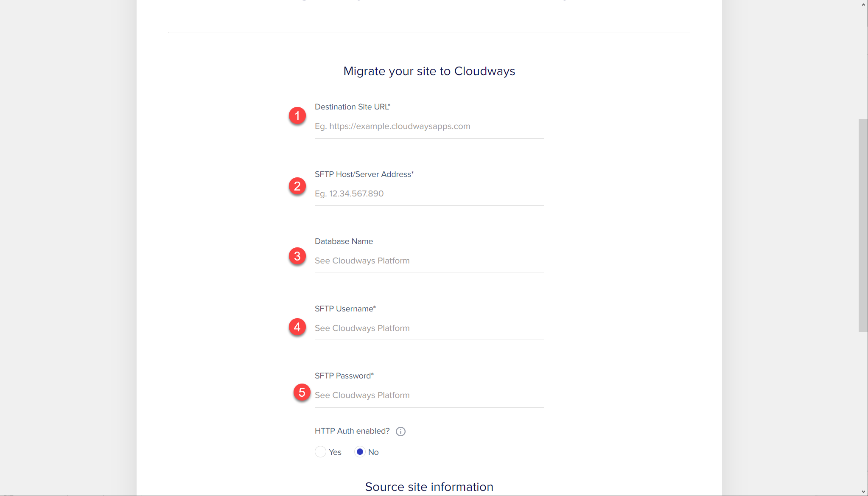Click the HTTP Auth info icon
The width and height of the screenshot is (868, 496).
pos(400,432)
